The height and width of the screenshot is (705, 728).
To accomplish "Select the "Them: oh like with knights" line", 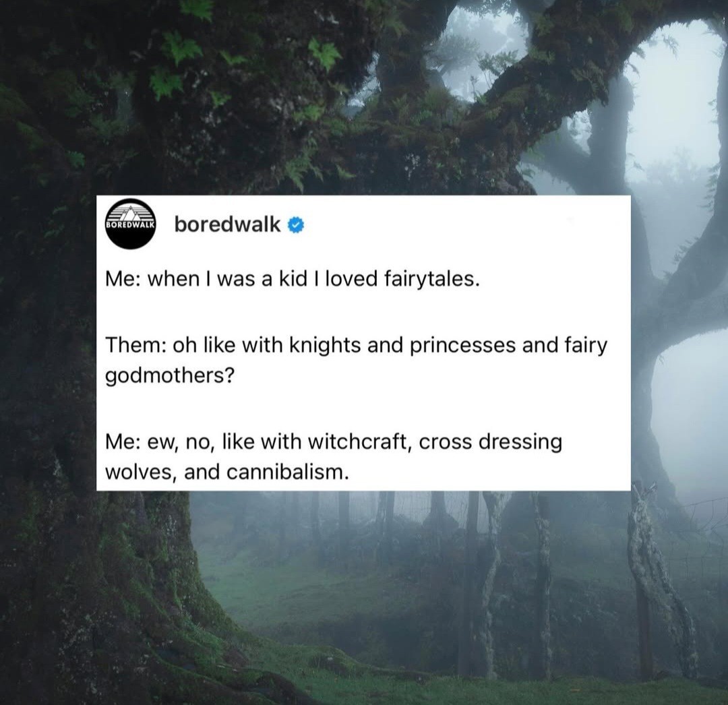I will pos(356,345).
